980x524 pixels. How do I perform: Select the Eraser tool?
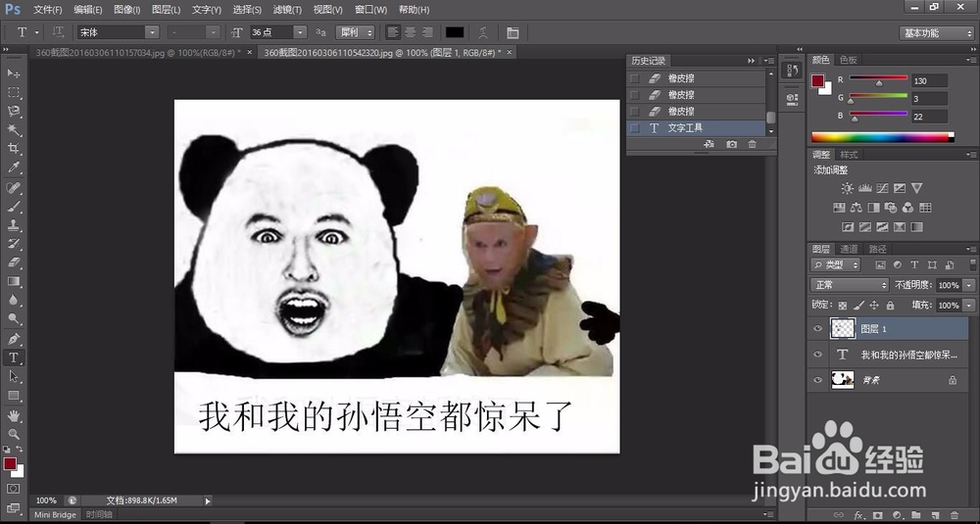pos(13,262)
